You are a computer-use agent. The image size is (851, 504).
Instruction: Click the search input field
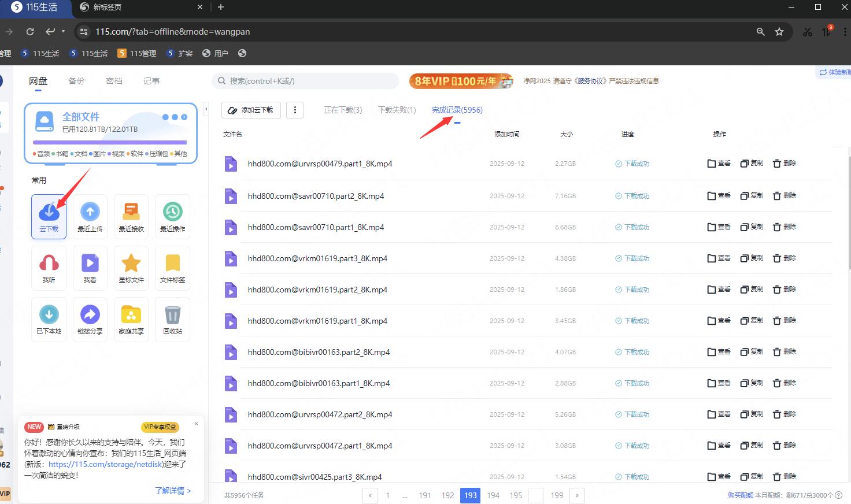pos(306,81)
